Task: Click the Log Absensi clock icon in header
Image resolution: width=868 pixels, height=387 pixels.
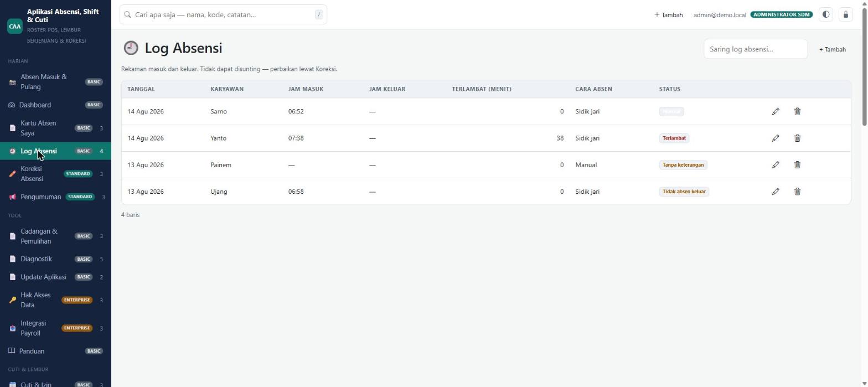Action: [x=131, y=48]
